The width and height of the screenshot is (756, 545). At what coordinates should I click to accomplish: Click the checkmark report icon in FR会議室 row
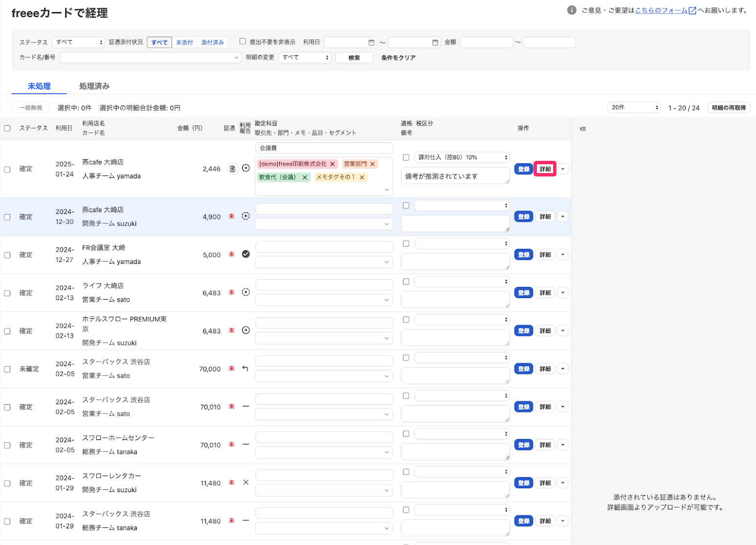tap(246, 254)
